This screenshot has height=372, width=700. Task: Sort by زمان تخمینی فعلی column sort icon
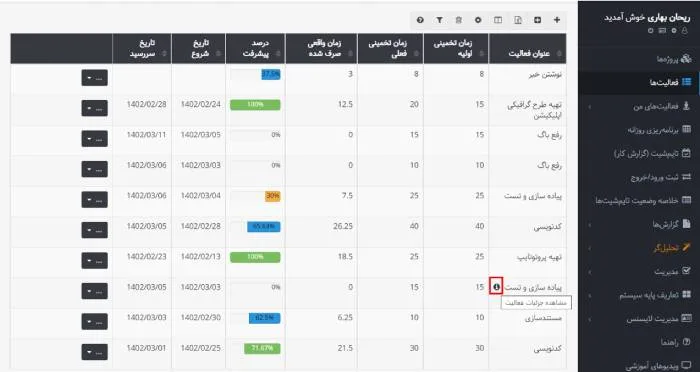coord(416,54)
